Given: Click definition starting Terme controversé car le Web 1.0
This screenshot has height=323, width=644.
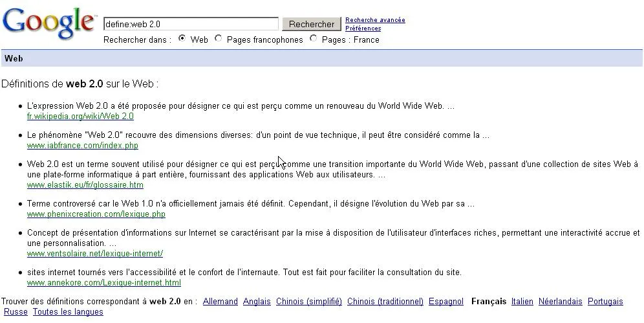Looking at the screenshot, I should (250, 203).
